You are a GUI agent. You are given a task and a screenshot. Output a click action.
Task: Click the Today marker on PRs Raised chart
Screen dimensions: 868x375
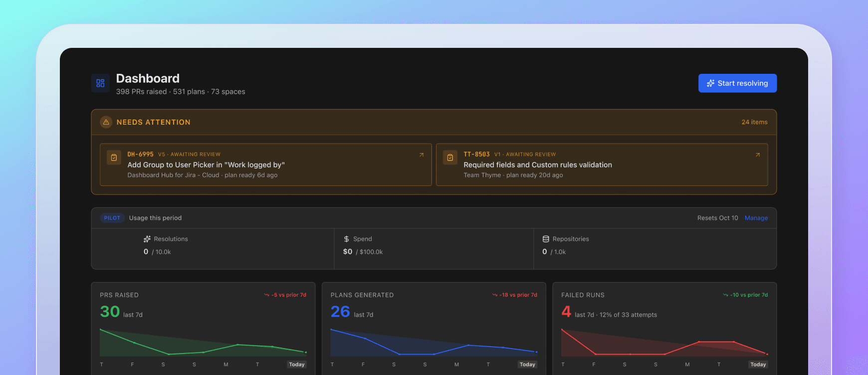297,365
